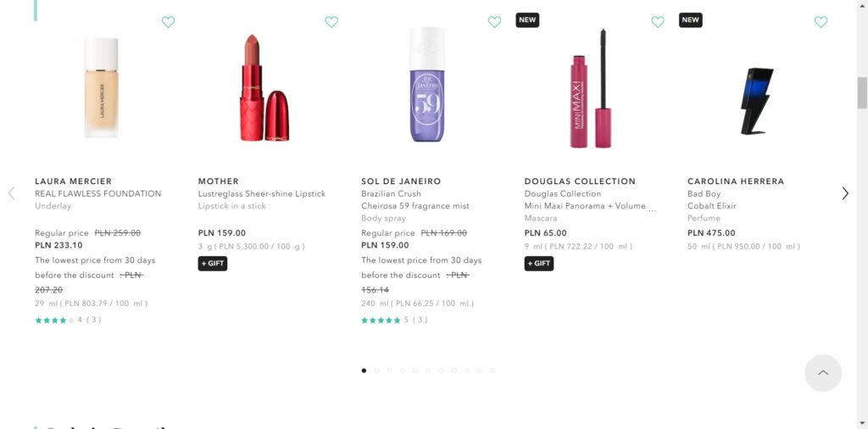Favorite the Laura Mercier foundation heart icon
Viewport: 868px width, 429px height.
[168, 22]
